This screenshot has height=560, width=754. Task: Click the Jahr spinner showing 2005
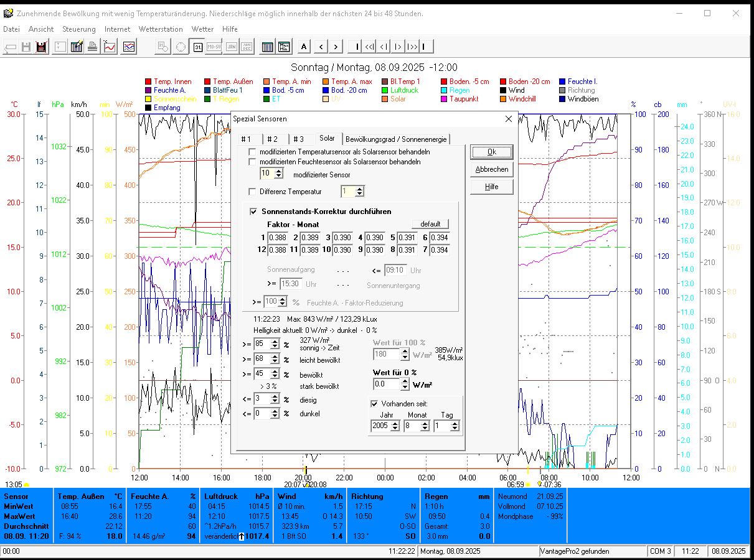396,426
